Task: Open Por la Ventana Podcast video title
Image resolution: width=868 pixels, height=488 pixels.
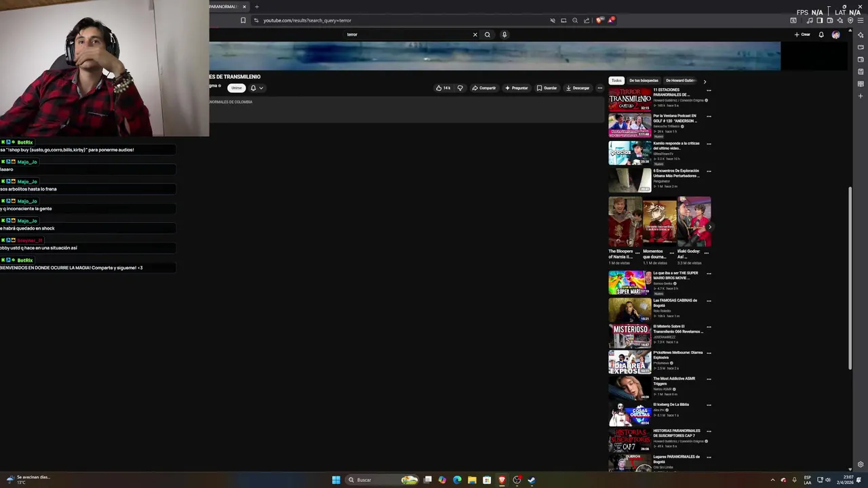Action: point(675,119)
